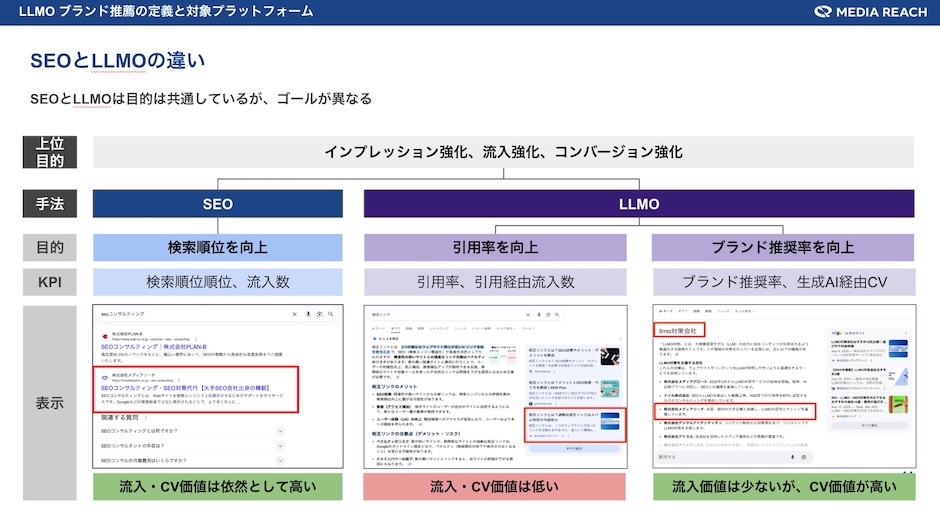Select the LLMO method header box
This screenshot has width=940, height=521.
click(639, 204)
